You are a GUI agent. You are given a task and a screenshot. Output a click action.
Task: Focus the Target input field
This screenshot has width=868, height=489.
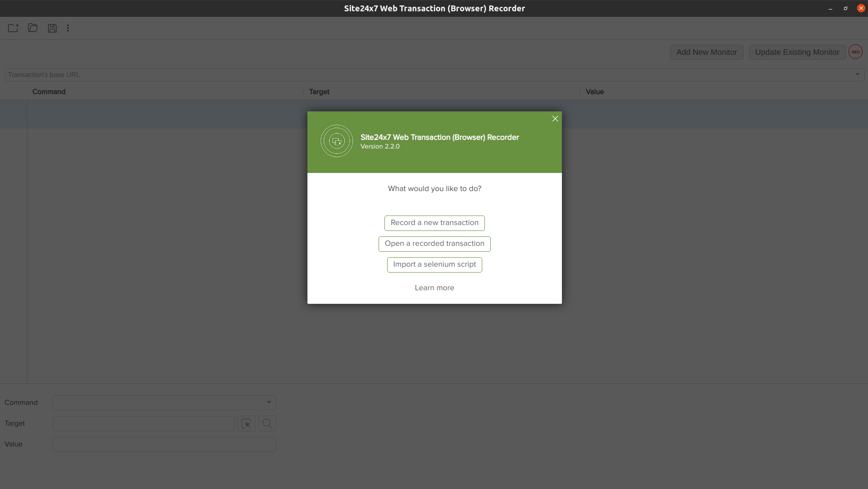pyautogui.click(x=144, y=424)
